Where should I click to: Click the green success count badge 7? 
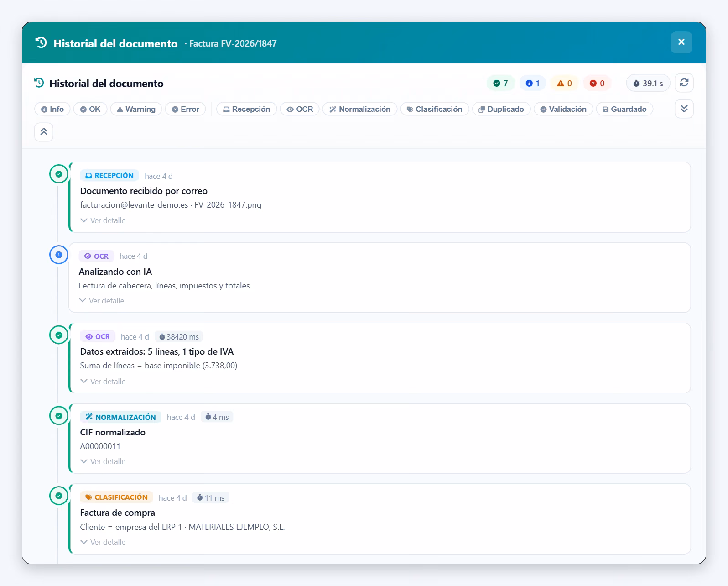click(x=500, y=83)
